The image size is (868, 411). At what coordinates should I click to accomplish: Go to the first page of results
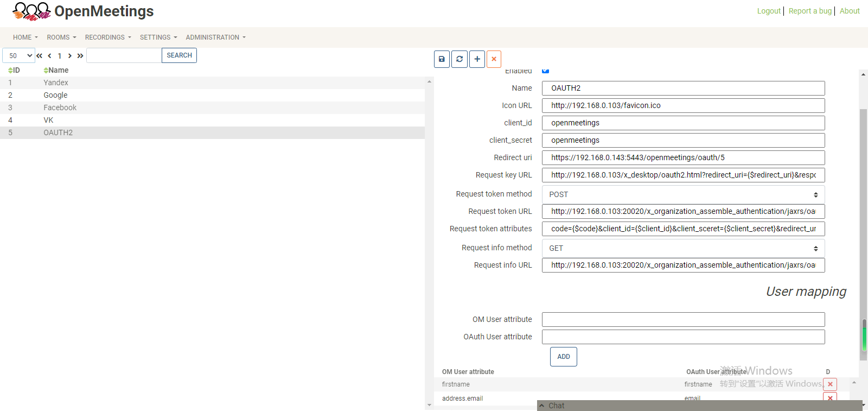40,56
